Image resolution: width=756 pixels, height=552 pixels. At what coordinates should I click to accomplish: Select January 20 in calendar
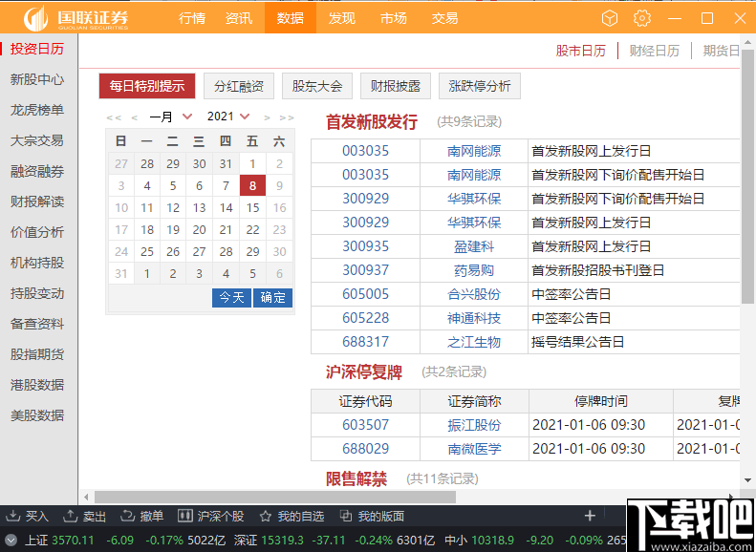(x=200, y=230)
